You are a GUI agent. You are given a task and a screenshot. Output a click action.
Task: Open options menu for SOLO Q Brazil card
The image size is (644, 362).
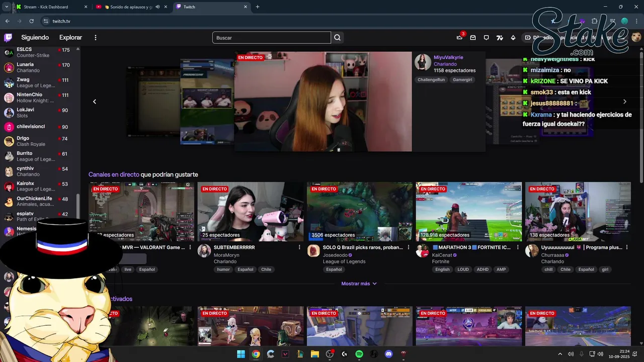(x=409, y=247)
